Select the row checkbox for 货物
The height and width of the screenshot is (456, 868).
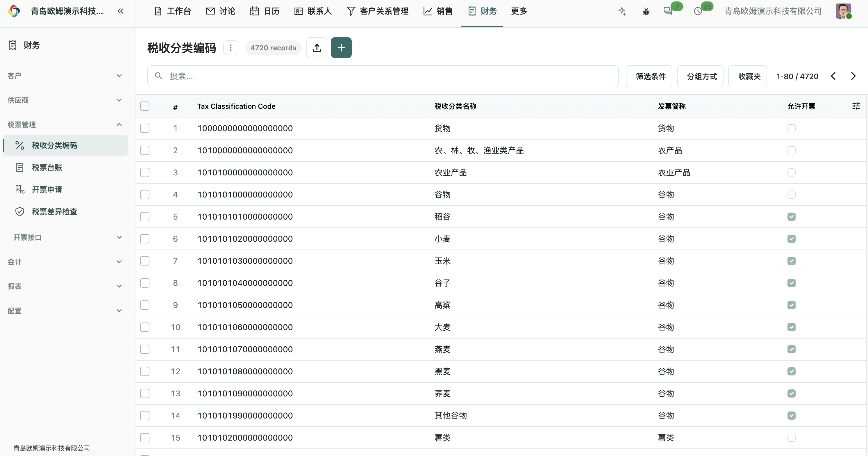(144, 129)
